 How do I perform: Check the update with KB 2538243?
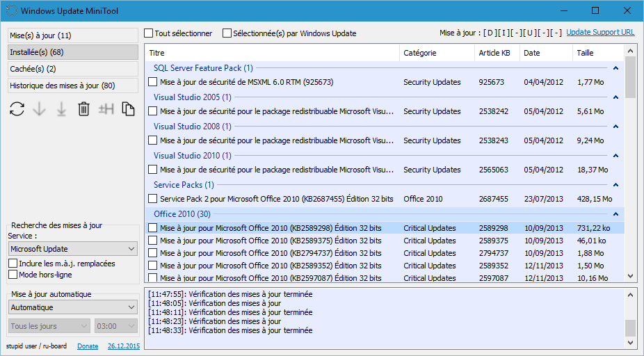coord(153,140)
